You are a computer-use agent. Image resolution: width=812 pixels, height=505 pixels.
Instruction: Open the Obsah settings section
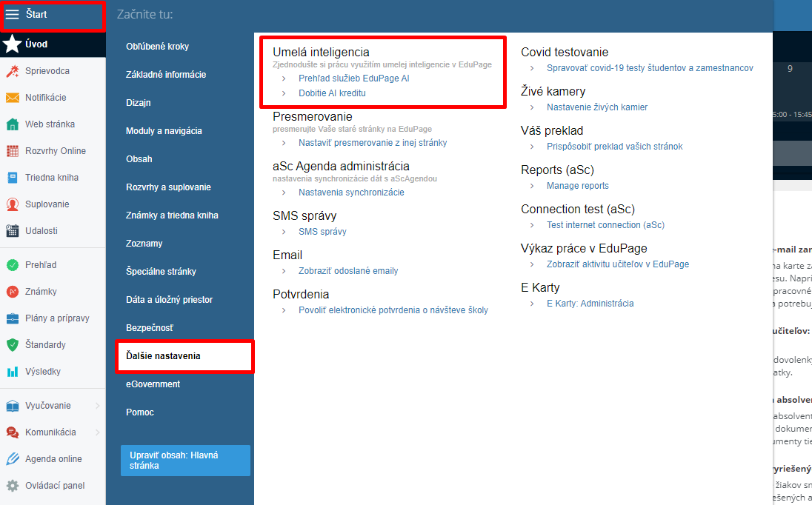[139, 159]
